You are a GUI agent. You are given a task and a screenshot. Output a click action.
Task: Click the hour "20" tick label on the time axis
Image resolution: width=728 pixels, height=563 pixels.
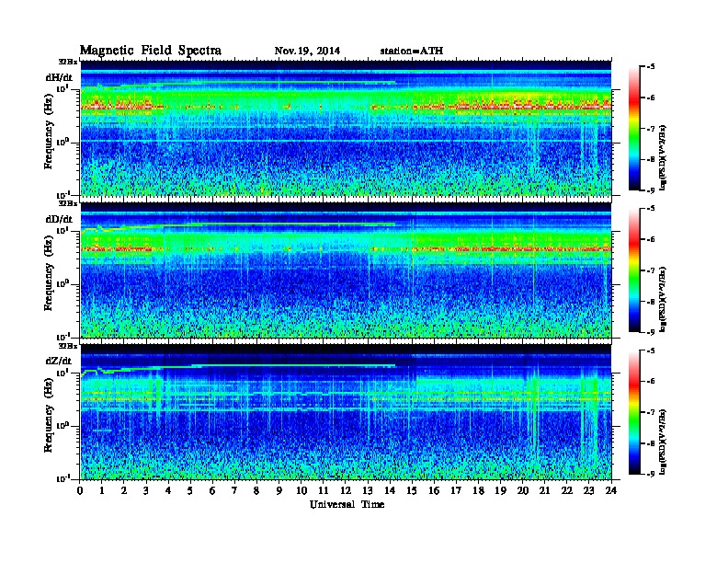click(x=523, y=490)
